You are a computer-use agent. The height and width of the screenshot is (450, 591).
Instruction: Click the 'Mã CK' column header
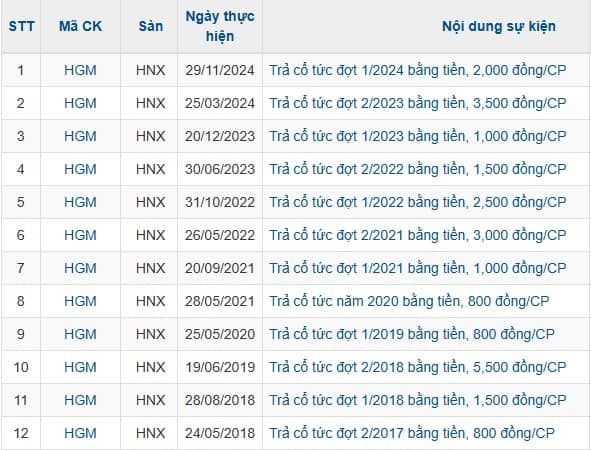pyautogui.click(x=80, y=26)
